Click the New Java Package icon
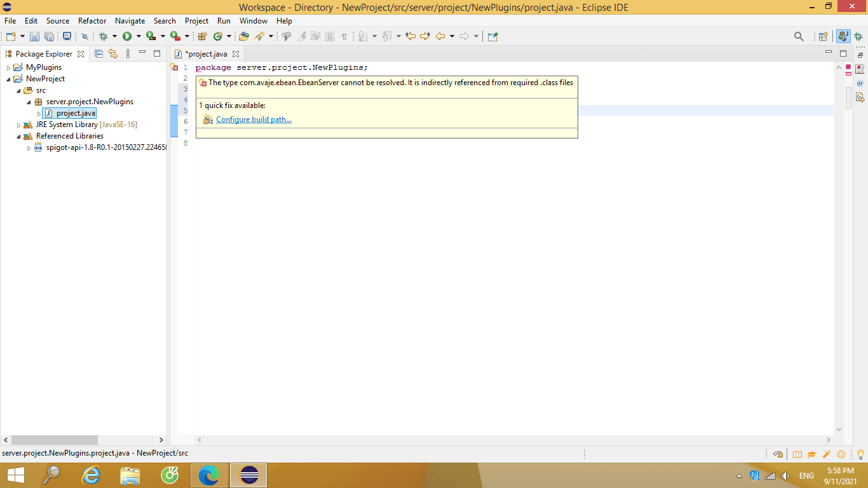Viewport: 868px width, 488px height. [x=202, y=36]
